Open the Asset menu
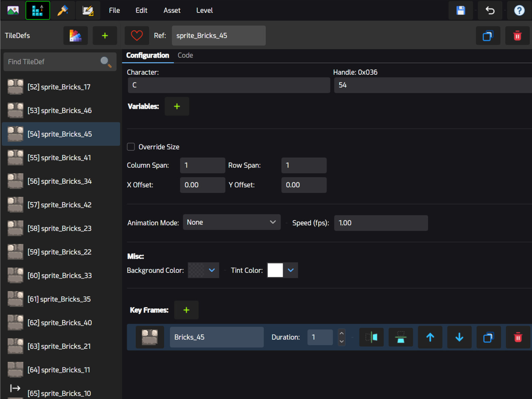The height and width of the screenshot is (399, 532). tap(172, 10)
